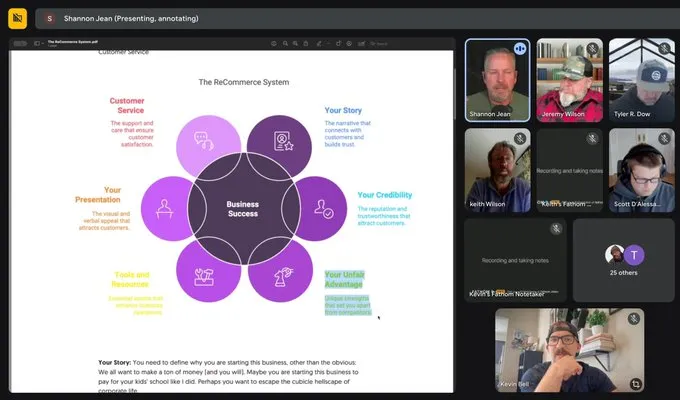This screenshot has height=400, width=680.
Task: Click muted mic icon on Tyler R. Dow tile
Action: point(664,48)
